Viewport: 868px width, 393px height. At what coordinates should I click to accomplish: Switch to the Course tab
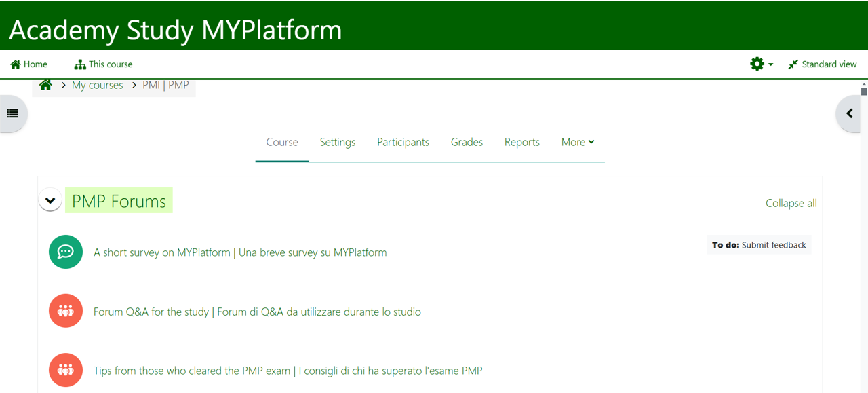[282, 142]
